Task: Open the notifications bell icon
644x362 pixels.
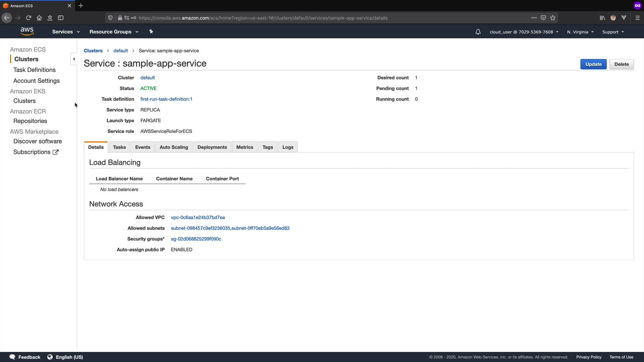Action: (x=478, y=32)
